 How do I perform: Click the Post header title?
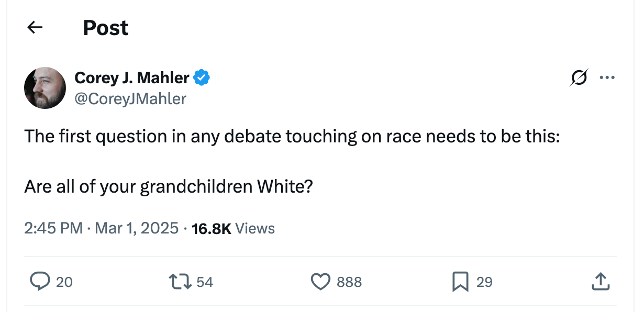point(106,28)
